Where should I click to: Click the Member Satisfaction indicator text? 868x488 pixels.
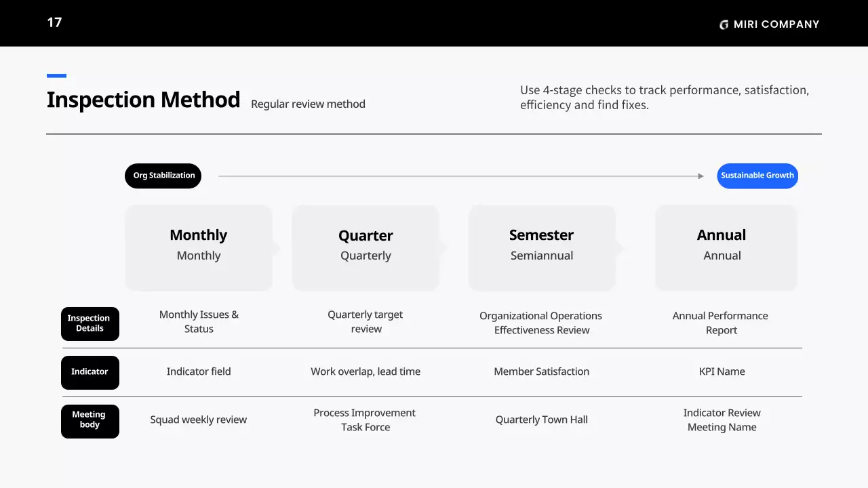click(541, 371)
